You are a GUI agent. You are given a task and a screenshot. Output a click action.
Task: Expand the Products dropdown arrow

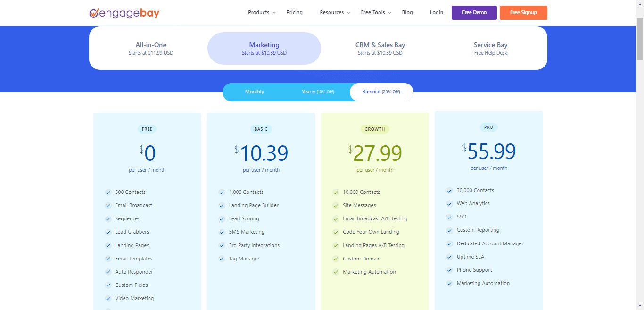pos(274,13)
